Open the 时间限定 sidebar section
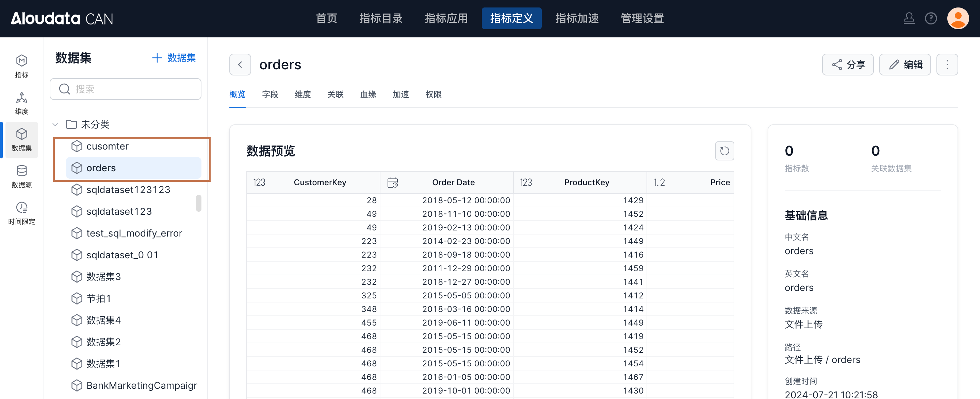The height and width of the screenshot is (399, 980). click(x=22, y=213)
